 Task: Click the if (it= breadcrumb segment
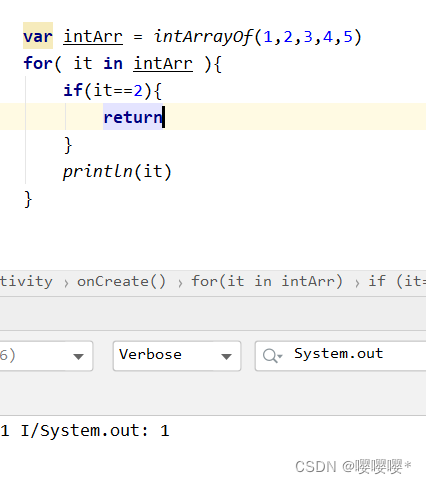397,282
